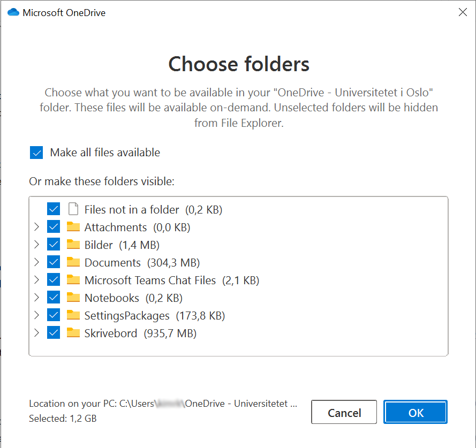Screen dimensions: 476x448
Task: Confirm folder selection with OK
Action: pos(415,412)
